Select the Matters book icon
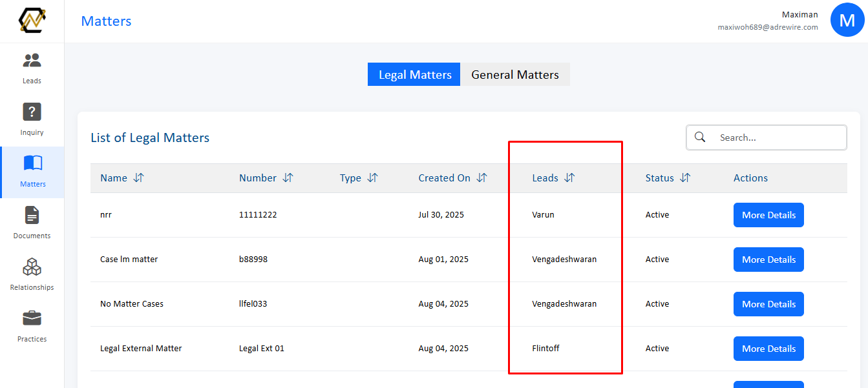 (x=32, y=163)
